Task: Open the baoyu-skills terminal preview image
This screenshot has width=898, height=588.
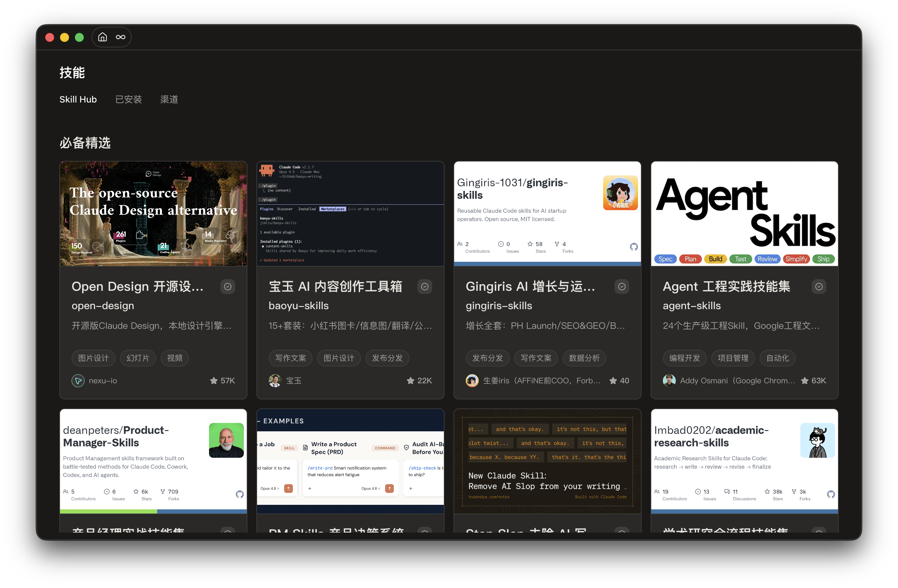Action: [350, 214]
